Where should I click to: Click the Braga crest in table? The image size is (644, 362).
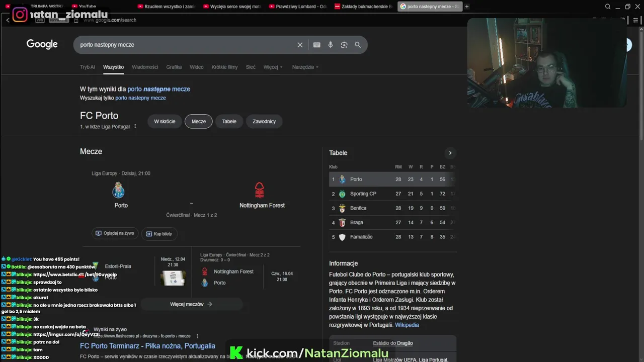(342, 223)
